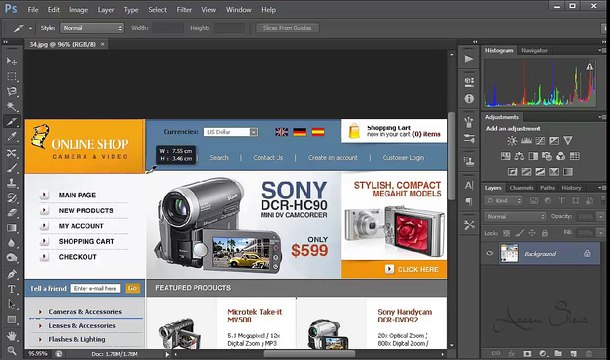Add a Brightness/Contrast adjustment
Screen dimensions: 610x360
coord(512,140)
